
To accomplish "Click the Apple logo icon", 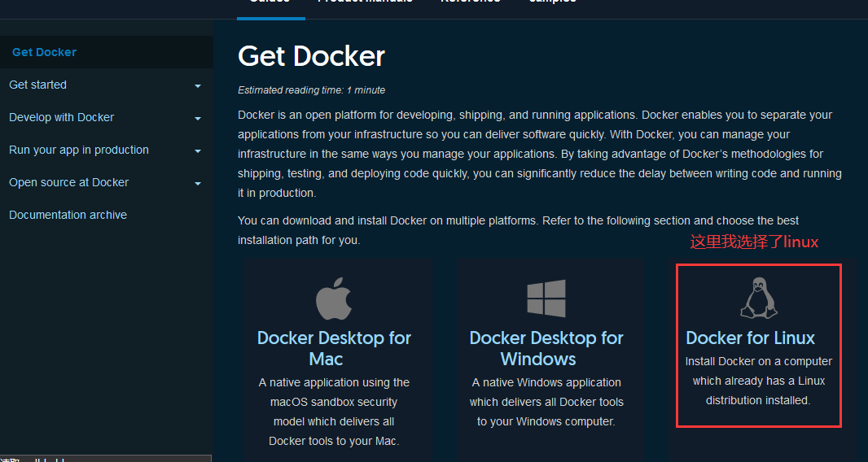I will (334, 299).
